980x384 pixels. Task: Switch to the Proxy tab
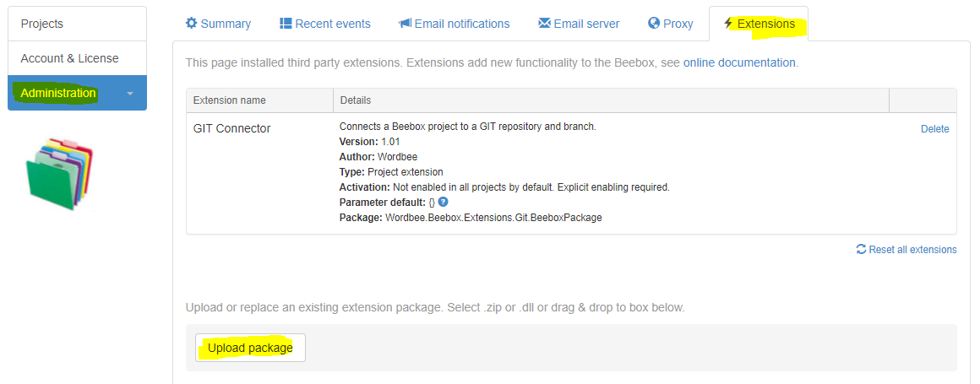(x=678, y=24)
